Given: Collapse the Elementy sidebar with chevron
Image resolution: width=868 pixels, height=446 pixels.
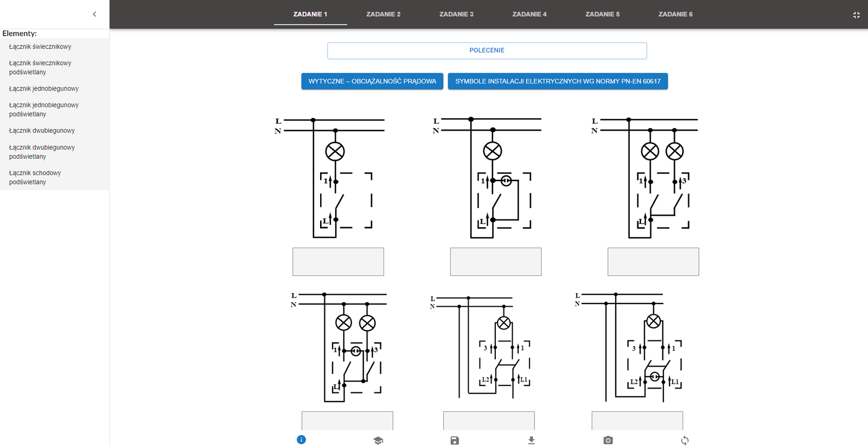Looking at the screenshot, I should [x=94, y=14].
